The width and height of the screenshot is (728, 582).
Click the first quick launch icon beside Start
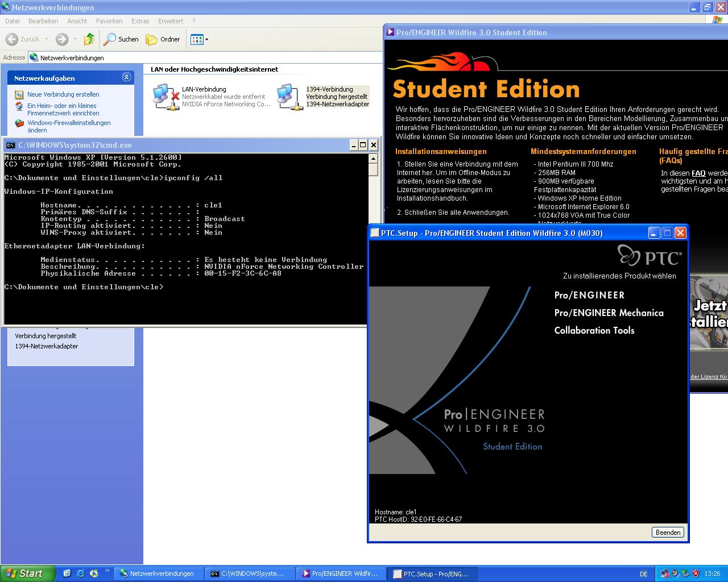pyautogui.click(x=67, y=573)
